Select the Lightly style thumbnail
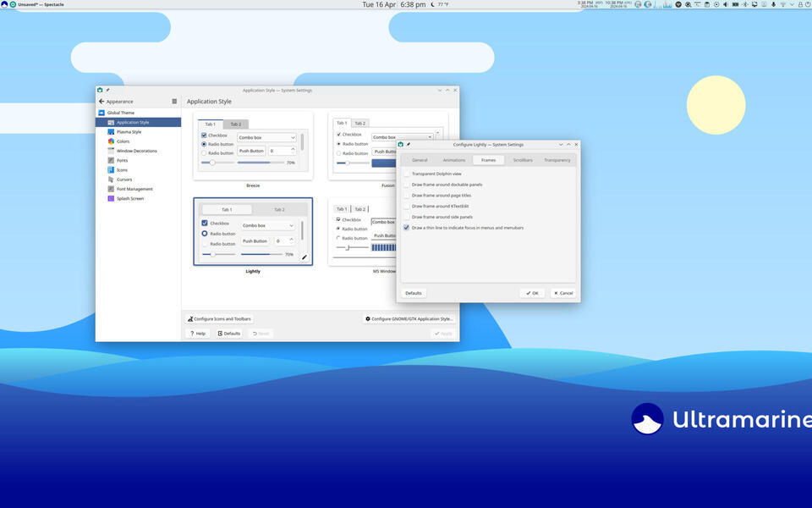This screenshot has width=812, height=508. 253,232
